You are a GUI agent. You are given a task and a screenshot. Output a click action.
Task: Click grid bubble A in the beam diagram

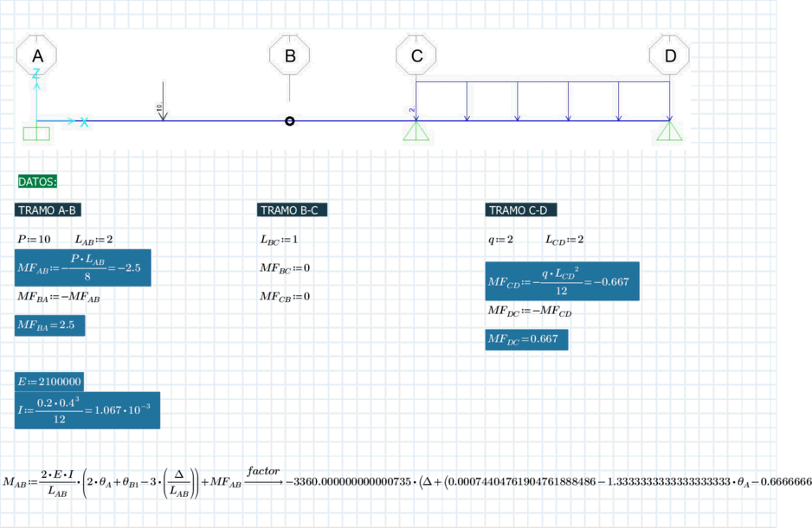pos(36,55)
